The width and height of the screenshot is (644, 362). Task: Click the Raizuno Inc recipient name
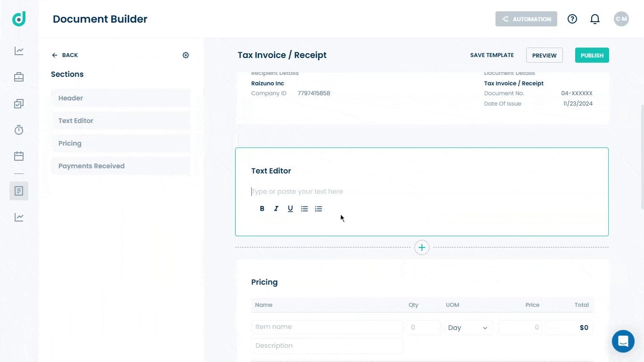268,83
